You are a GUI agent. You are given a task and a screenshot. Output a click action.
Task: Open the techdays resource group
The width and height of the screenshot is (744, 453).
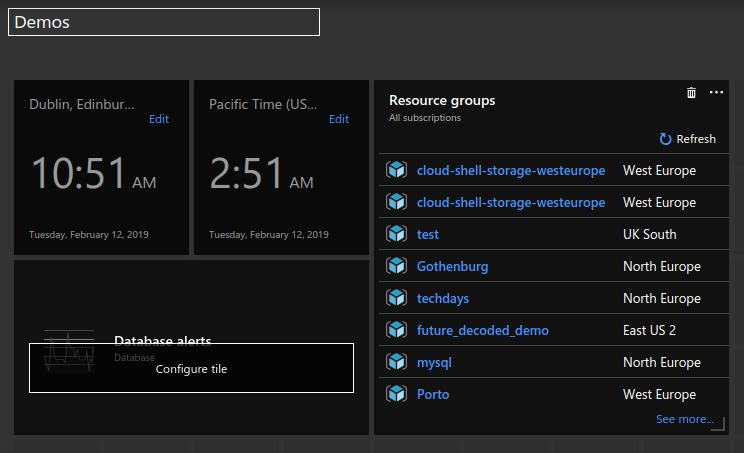[x=443, y=298]
